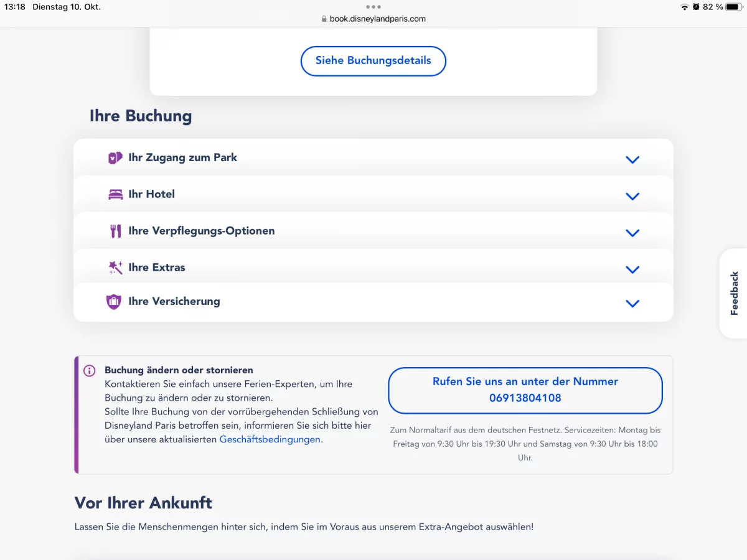747x560 pixels.
Task: Expand the Ihr Zugang zum Park chevron
Action: [632, 160]
